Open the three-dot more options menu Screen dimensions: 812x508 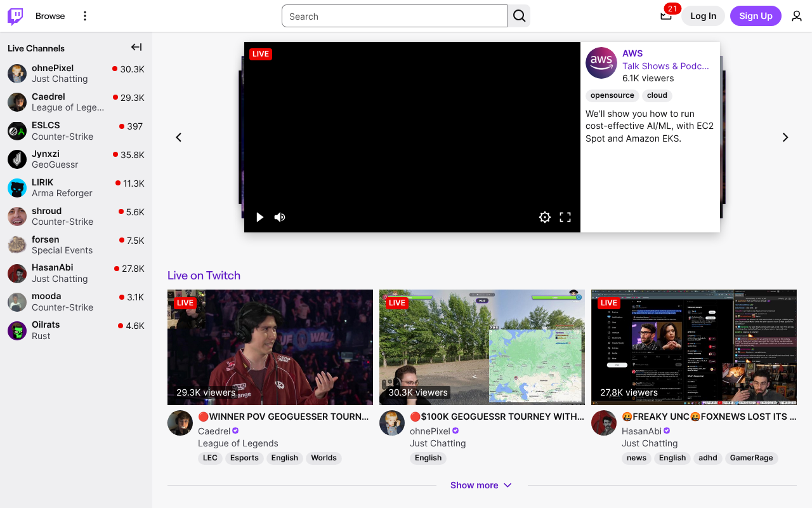pos(85,16)
